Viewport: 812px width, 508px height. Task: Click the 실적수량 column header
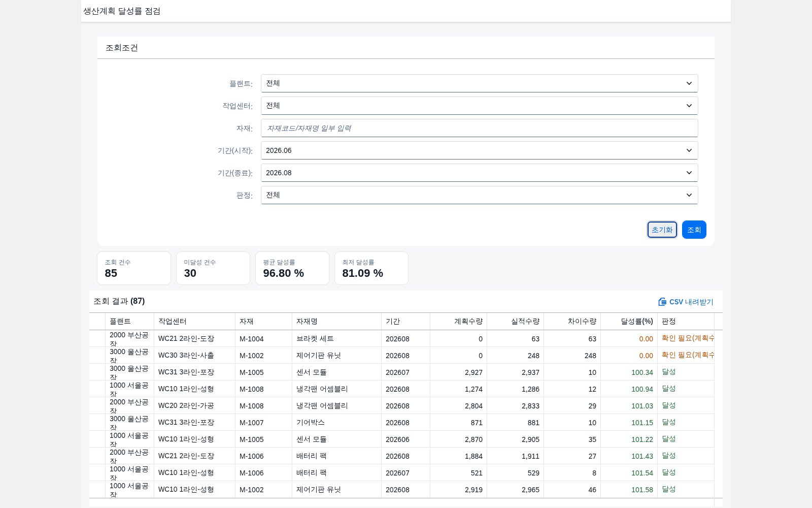[x=515, y=322]
